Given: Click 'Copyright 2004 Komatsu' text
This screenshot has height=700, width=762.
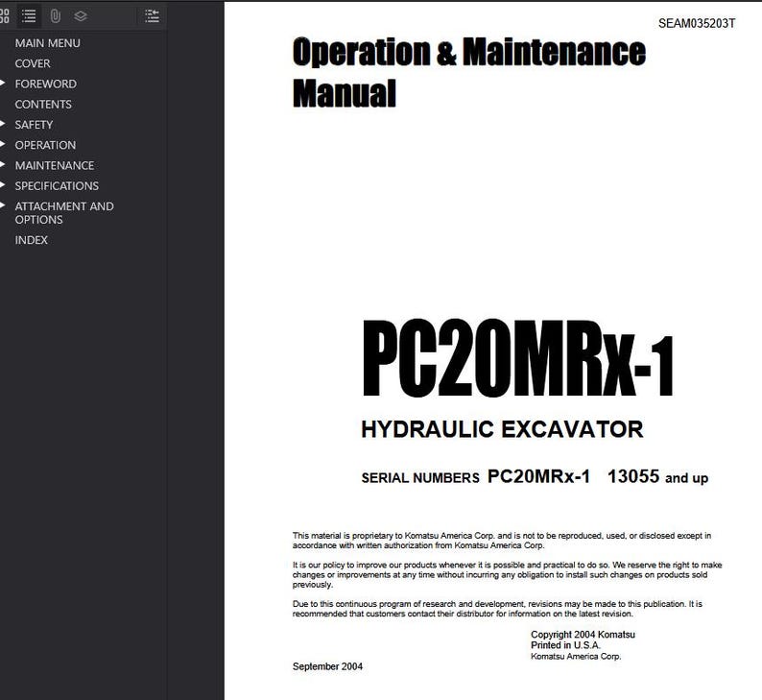Looking at the screenshot, I should (583, 635).
